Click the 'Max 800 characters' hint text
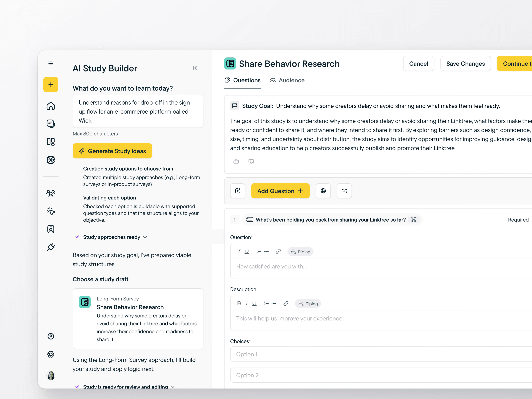 tap(95, 134)
